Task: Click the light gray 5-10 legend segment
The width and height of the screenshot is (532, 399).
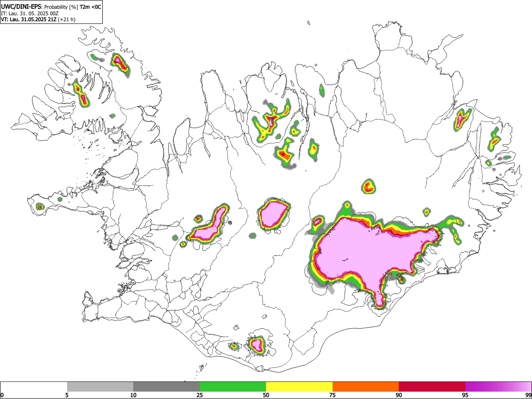Action: click(100, 387)
